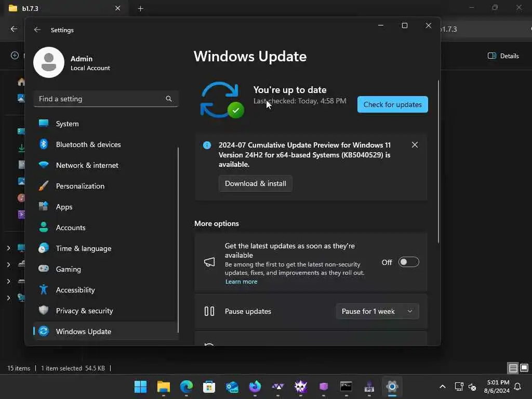Open the terminal app in taskbar
This screenshot has height=399, width=532.
(x=346, y=387)
